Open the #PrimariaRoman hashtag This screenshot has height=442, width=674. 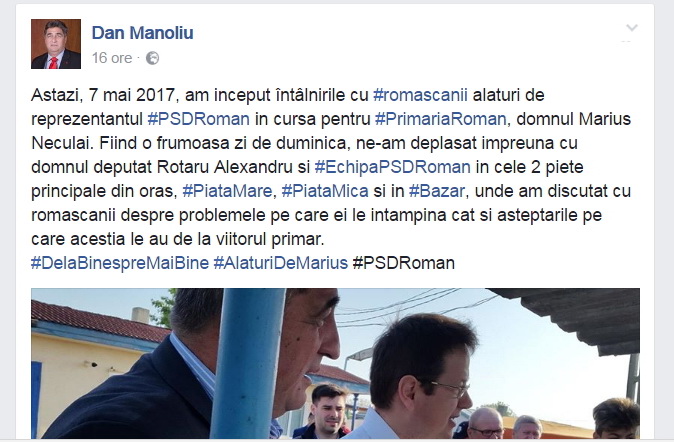[x=441, y=119]
